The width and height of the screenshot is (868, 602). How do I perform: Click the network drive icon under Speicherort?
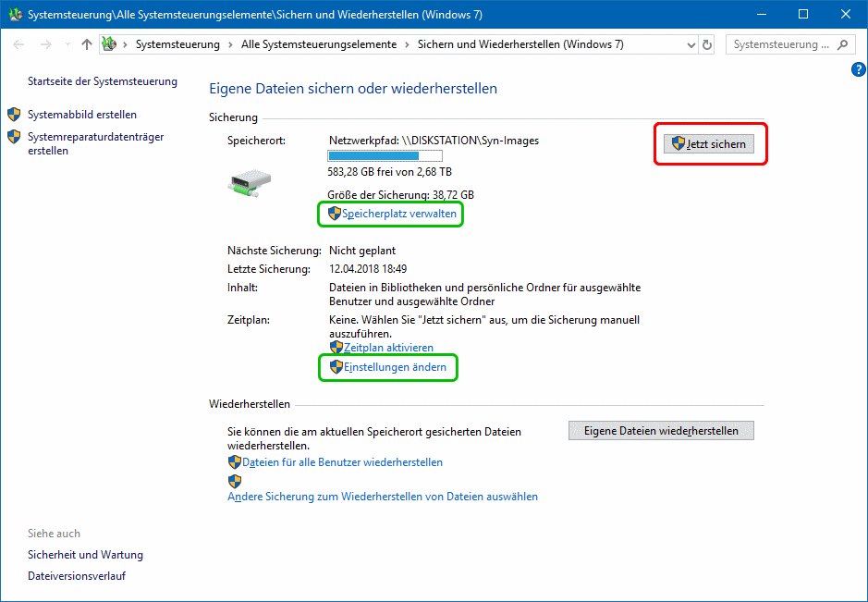pos(249,182)
